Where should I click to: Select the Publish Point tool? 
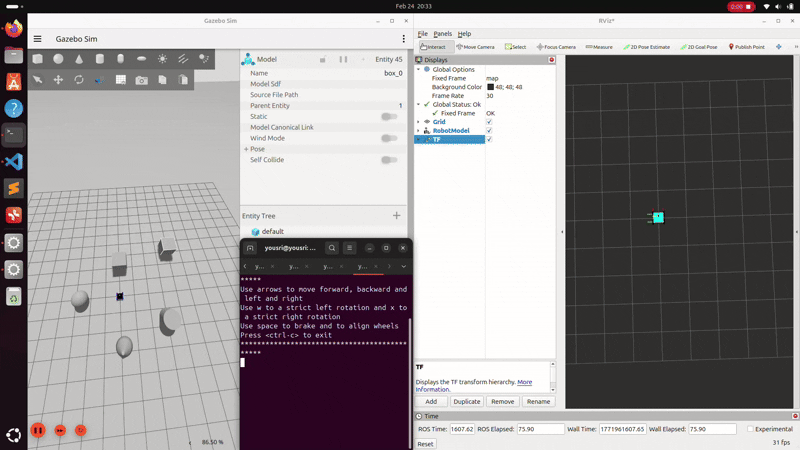pyautogui.click(x=746, y=47)
